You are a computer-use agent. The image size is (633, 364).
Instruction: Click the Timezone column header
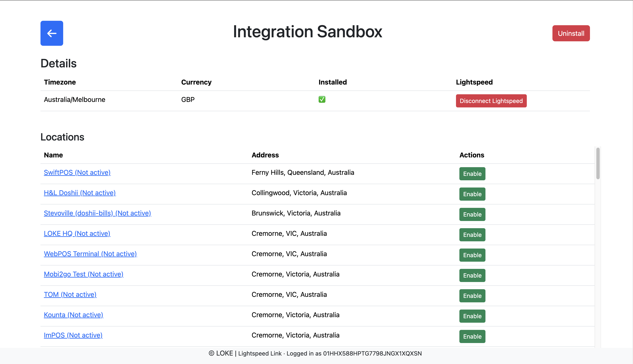(x=60, y=82)
